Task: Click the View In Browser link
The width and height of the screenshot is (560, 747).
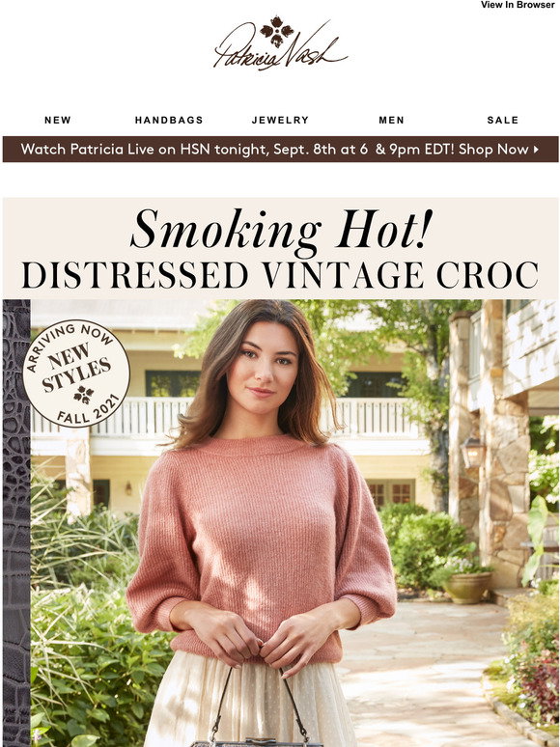Action: pos(518,5)
